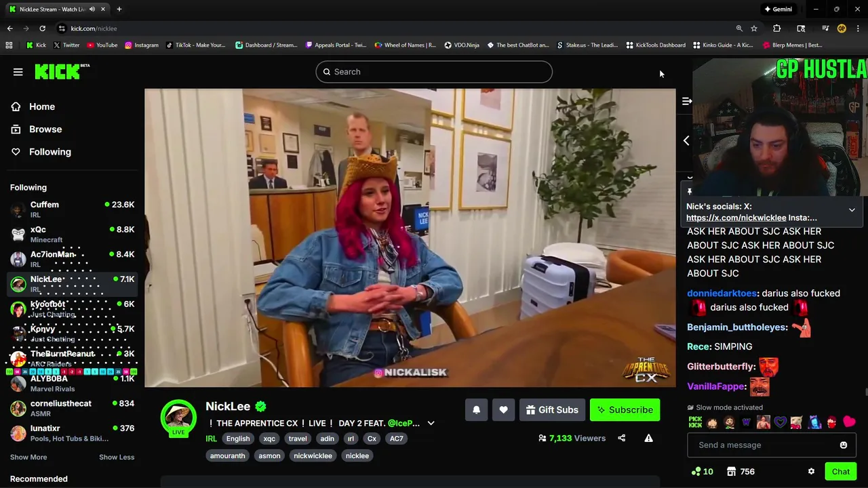868x488 pixels.
Task: Click the xqc tag
Action: click(269, 439)
